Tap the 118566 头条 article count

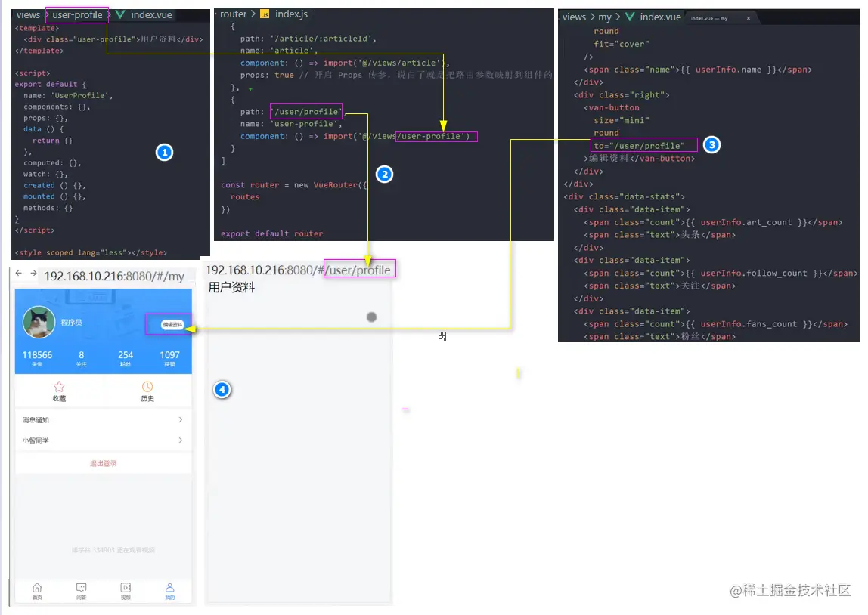click(37, 358)
